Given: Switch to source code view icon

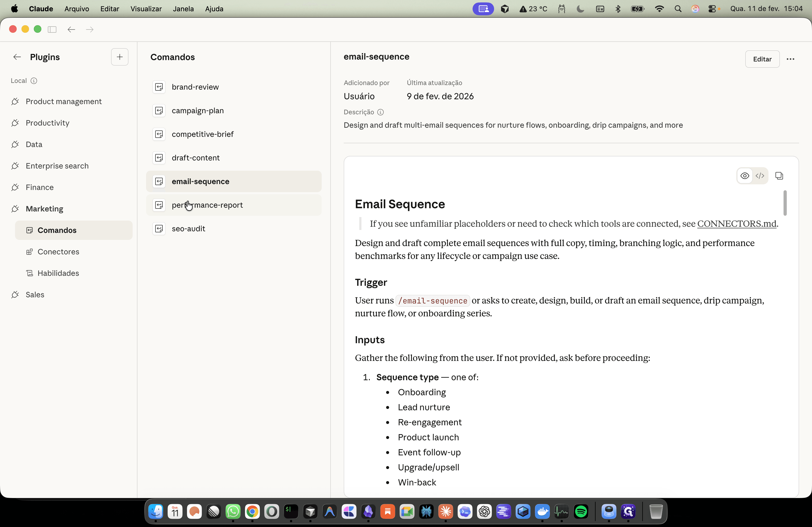Looking at the screenshot, I should click(760, 176).
